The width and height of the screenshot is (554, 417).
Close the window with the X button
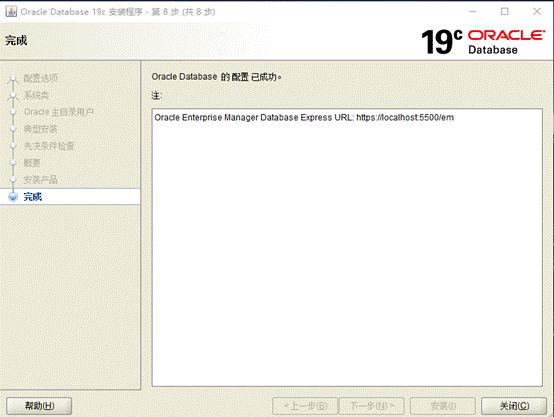point(537,11)
